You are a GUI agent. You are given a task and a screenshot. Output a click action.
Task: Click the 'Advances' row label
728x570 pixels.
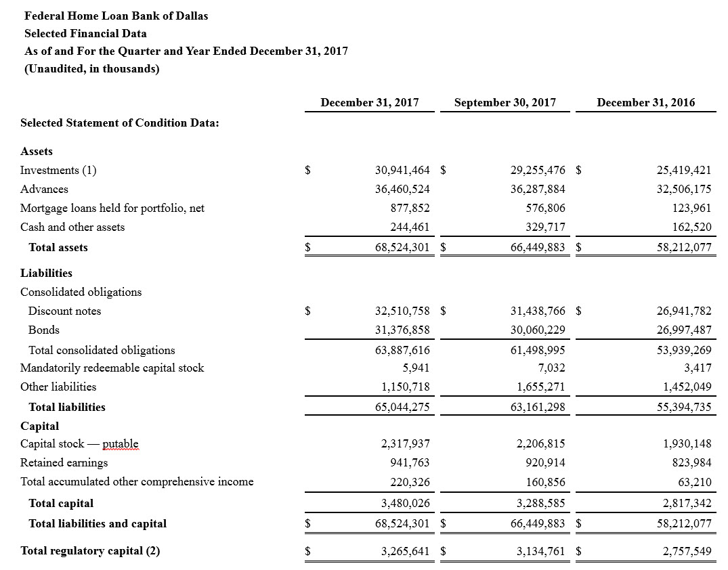[x=44, y=190]
